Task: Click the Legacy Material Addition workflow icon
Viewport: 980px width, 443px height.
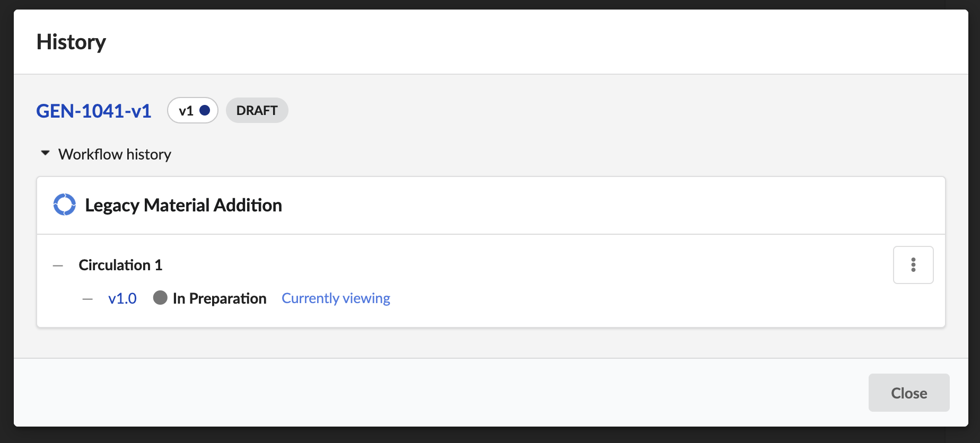Action: point(65,205)
